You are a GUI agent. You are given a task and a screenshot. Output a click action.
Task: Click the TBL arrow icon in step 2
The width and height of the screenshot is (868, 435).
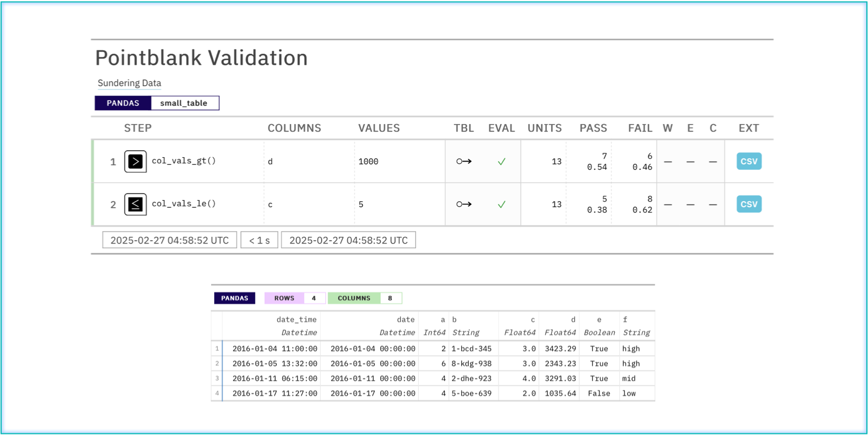point(464,204)
